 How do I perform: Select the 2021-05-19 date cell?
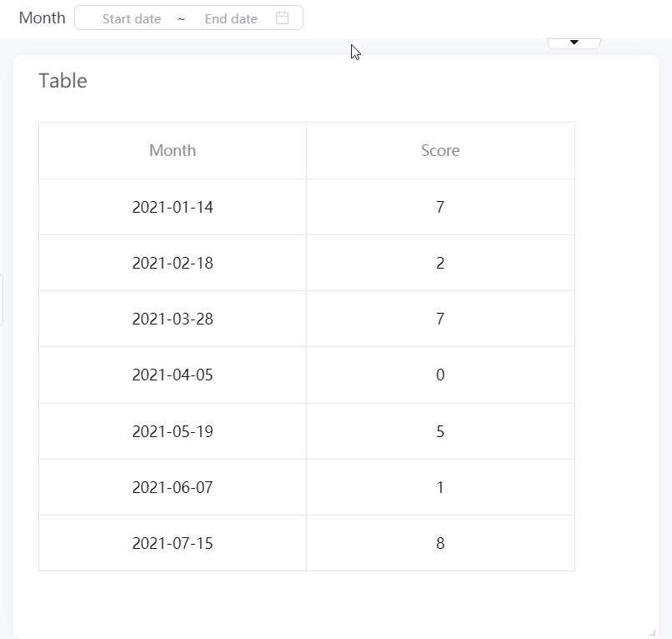point(173,431)
